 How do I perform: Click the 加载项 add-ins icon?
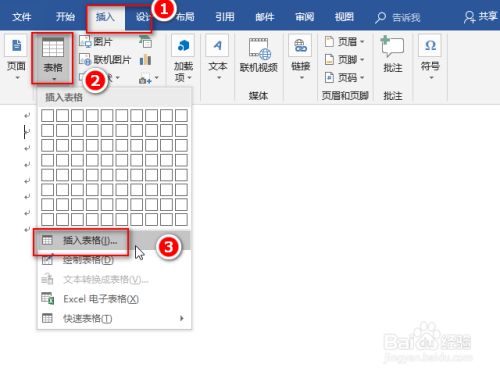[x=183, y=46]
